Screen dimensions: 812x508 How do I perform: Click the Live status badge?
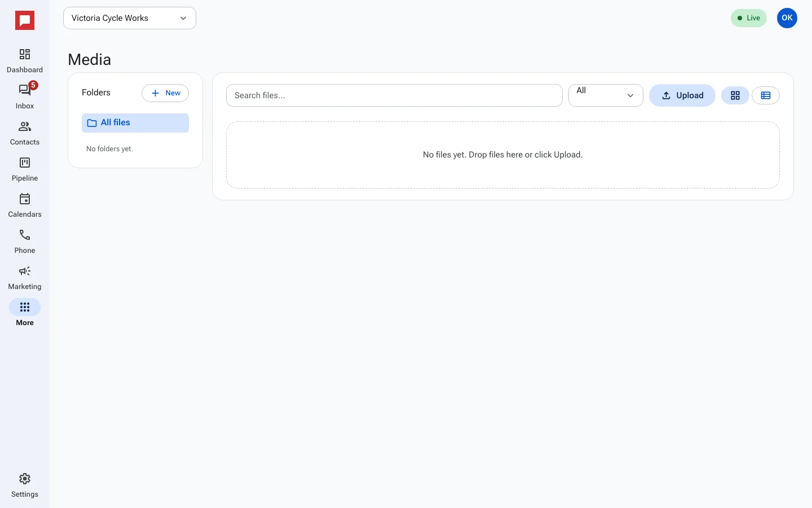749,18
